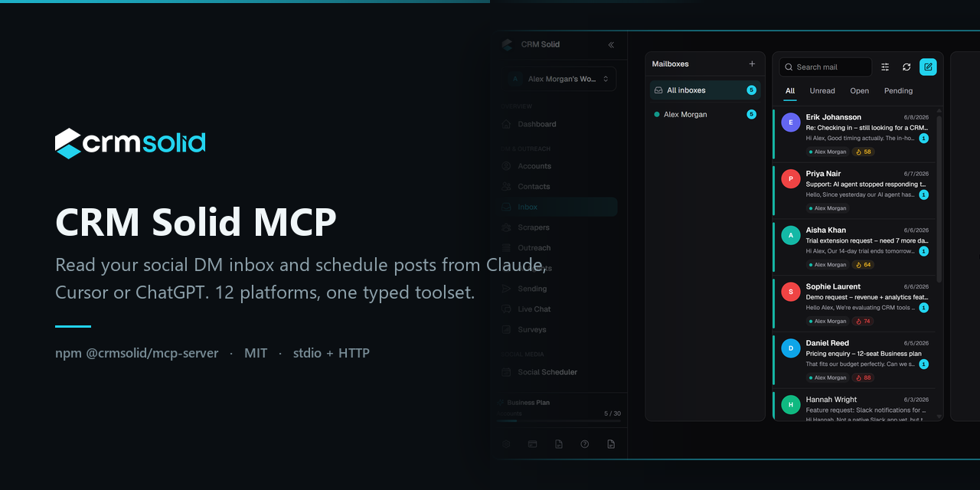Click the CRM Solid logo in the sidebar header

coord(507,44)
